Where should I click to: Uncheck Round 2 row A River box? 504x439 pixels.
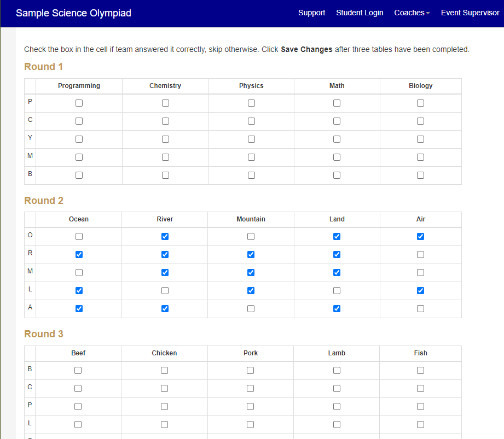[x=165, y=308]
